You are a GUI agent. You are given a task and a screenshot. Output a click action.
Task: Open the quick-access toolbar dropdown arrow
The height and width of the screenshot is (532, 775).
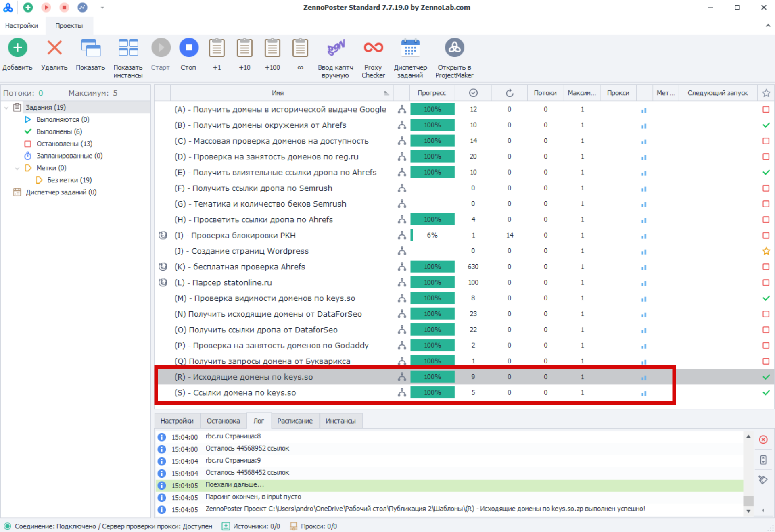(x=102, y=8)
